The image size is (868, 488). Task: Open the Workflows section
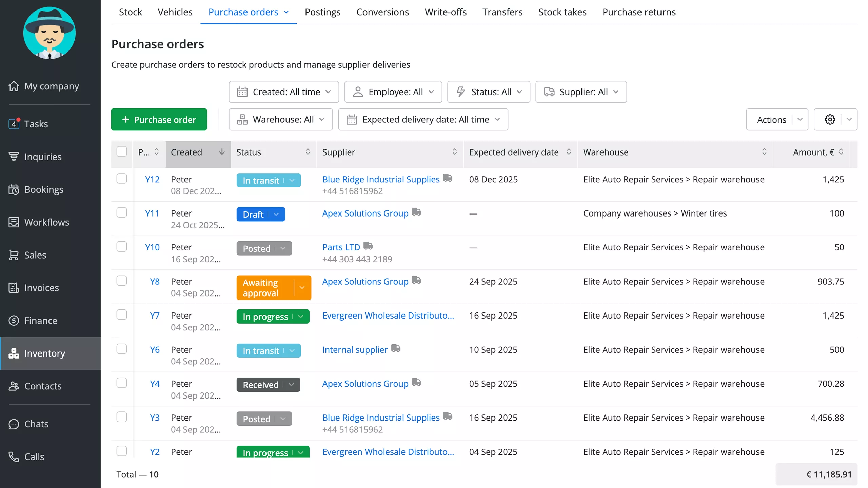click(47, 222)
